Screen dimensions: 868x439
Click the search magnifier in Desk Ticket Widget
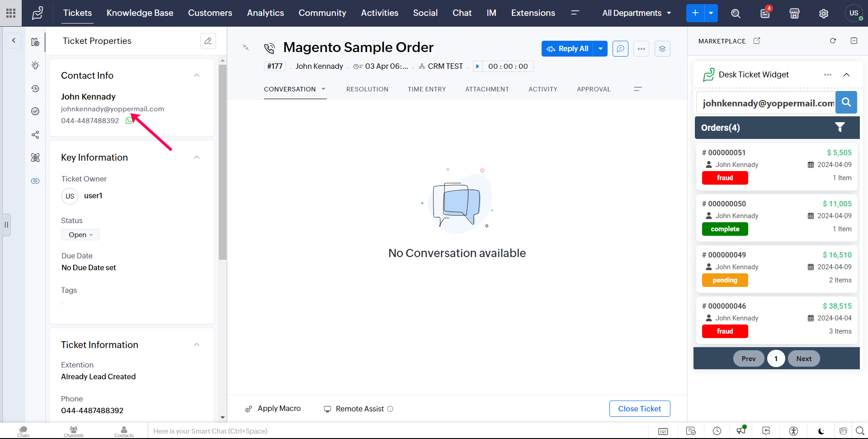point(846,102)
